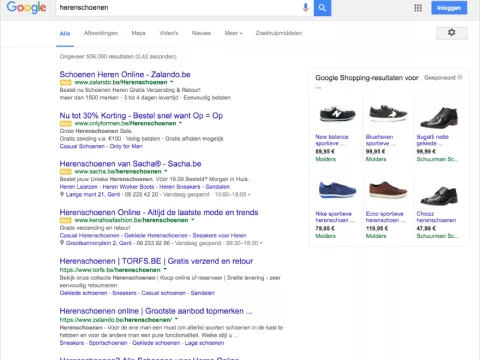Open the Google apps grid
This screenshot has height=360, width=480.
click(418, 8)
